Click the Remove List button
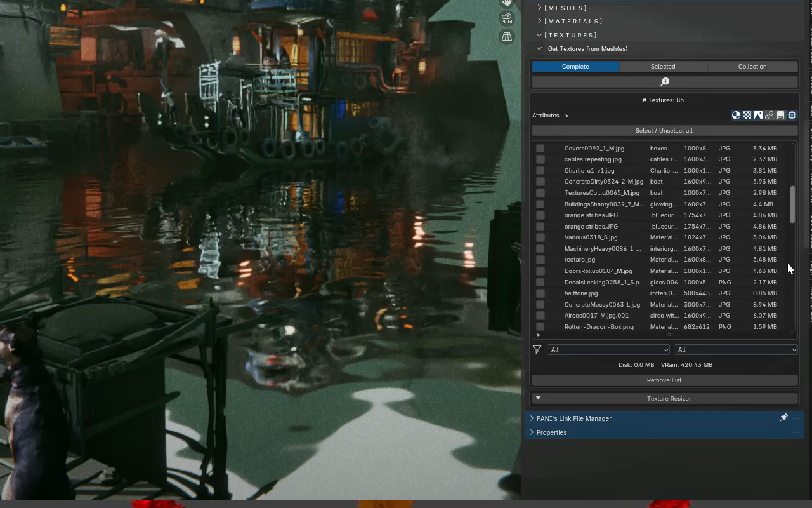812x508 pixels. [664, 380]
